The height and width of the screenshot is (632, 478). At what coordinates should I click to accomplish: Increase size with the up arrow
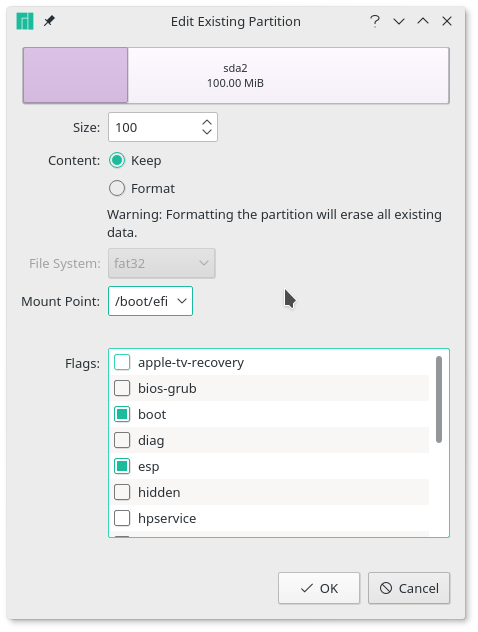tap(207, 122)
